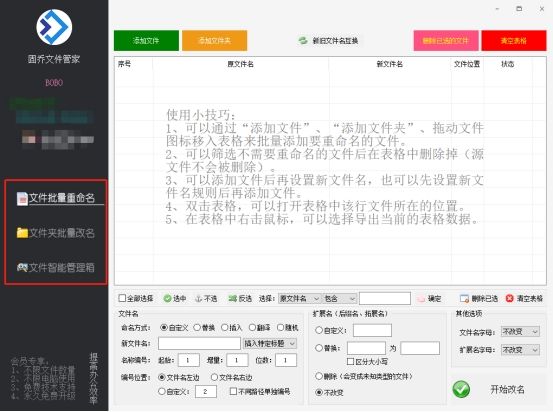
Task: Click the 提高办公效率 vertical text
Action: pos(93,378)
